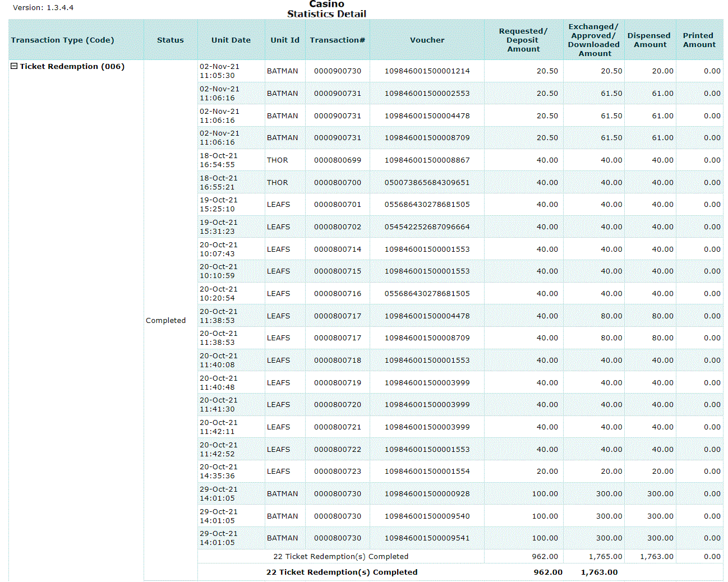The image size is (728, 582).
Task: Click the date 20-Oct-21 14:35:36
Action: [219, 472]
